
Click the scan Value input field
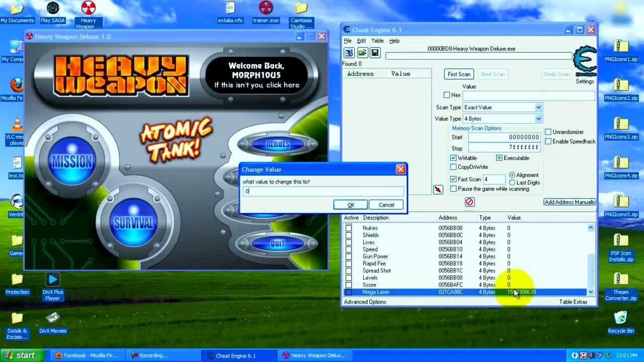[528, 95]
